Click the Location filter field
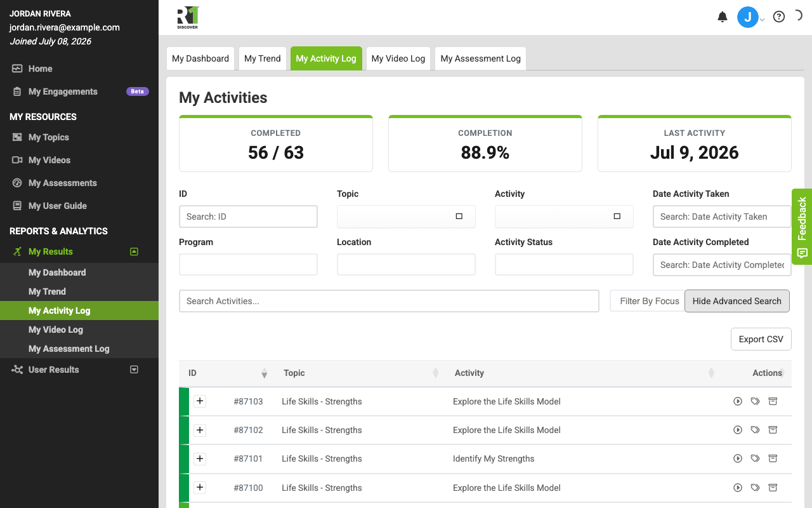 (x=406, y=265)
